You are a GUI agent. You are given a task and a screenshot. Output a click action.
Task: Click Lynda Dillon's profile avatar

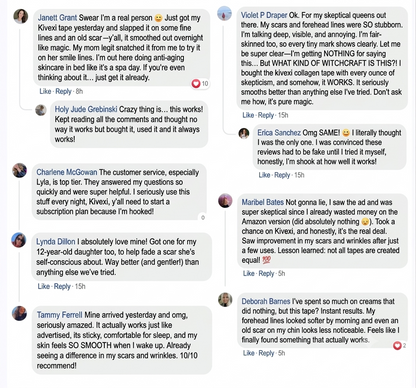[x=19, y=240]
